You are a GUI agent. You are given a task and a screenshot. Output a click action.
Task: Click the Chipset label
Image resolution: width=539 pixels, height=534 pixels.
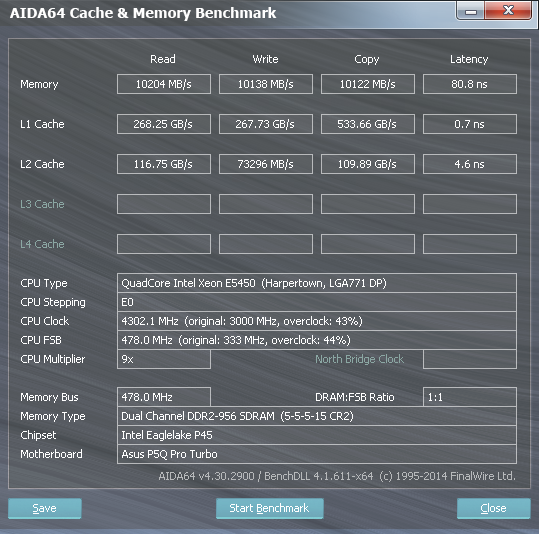[38, 436]
